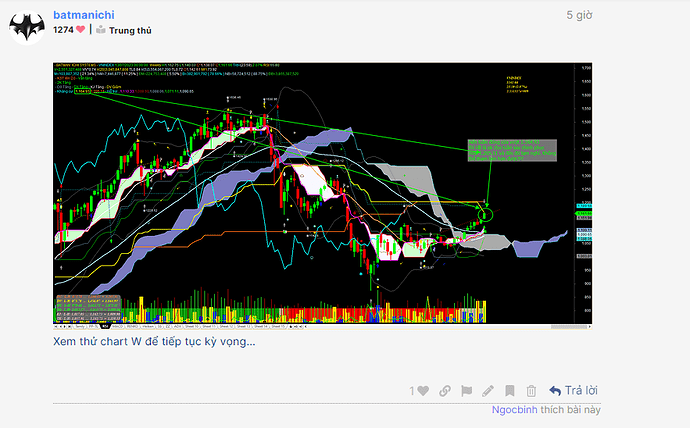Open the Ngocbinh user profile link
The width and height of the screenshot is (690, 428).
514,410
